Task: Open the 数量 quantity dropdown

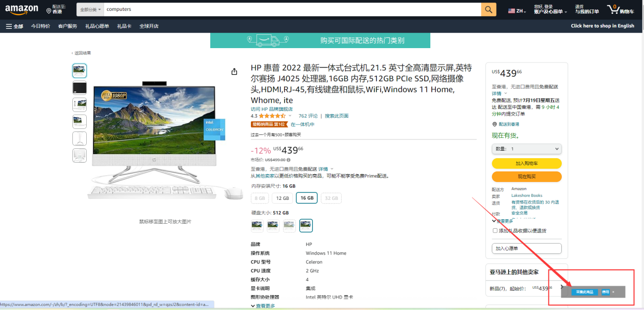Action: [527, 149]
